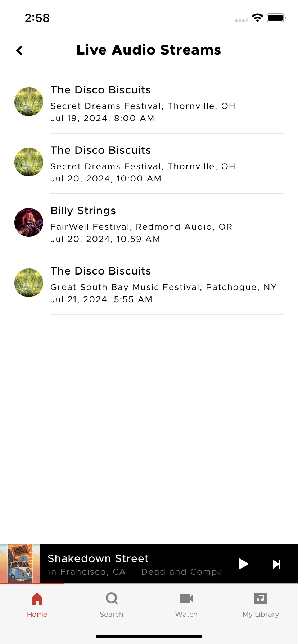The width and height of the screenshot is (298, 644).
Task: Tap the Dead and Company album artwork
Action: click(x=20, y=563)
